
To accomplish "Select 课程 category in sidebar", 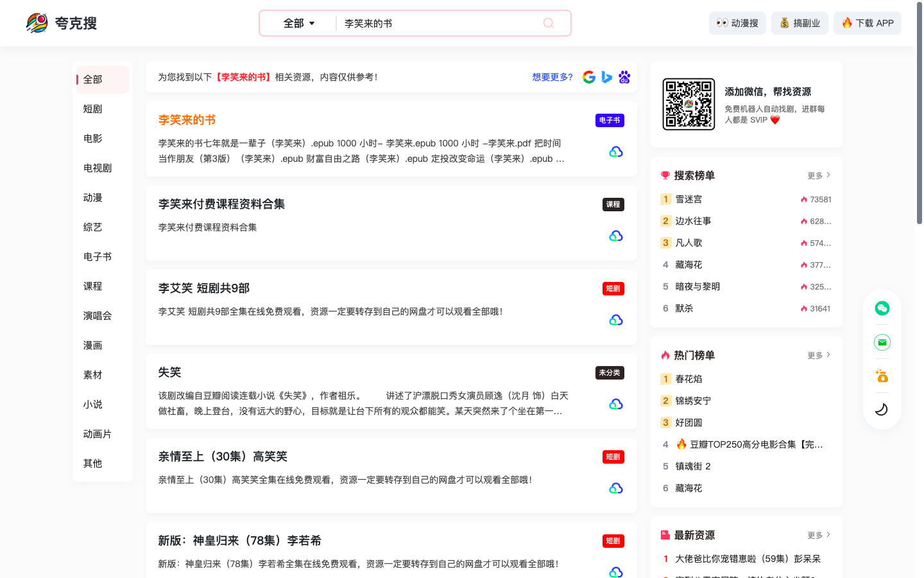I will [103, 286].
